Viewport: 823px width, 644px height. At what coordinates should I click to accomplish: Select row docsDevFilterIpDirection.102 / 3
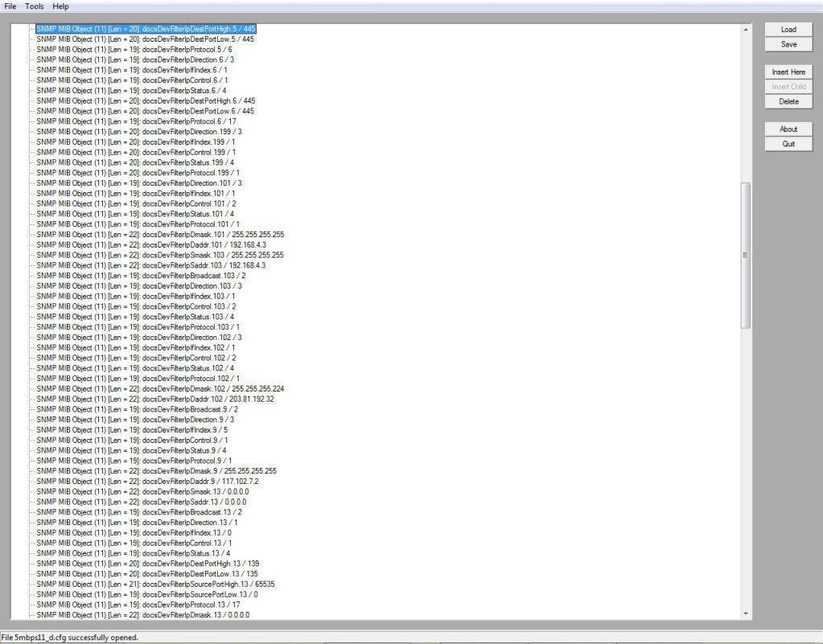pyautogui.click(x=139, y=337)
